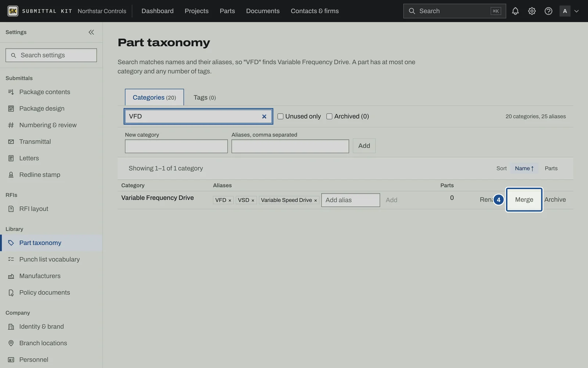Select Part taxonomy in sidebar
The image size is (588, 368).
coord(51,243)
